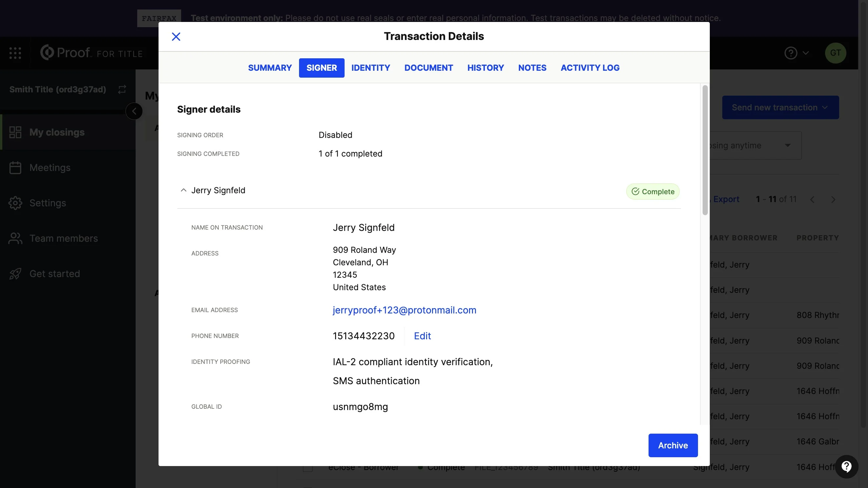Click the jerryproof+123@protonmail.com email link
This screenshot has width=868, height=488.
[404, 310]
